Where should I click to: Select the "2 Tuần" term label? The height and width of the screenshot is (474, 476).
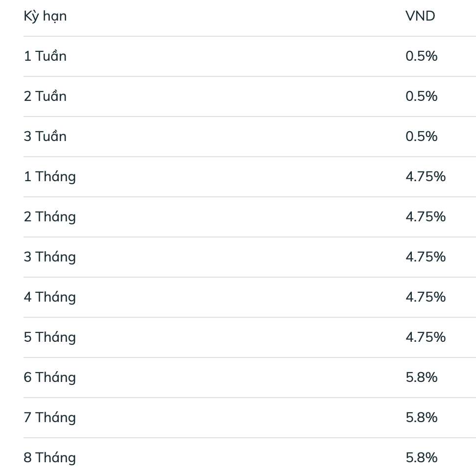[x=45, y=96]
